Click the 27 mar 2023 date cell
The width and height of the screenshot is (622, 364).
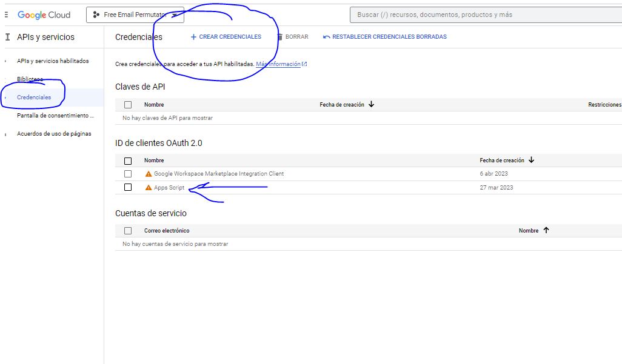coord(497,188)
